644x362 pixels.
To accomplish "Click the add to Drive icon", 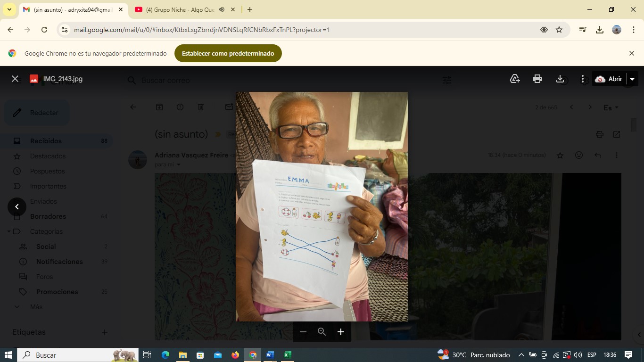I will [x=515, y=79].
